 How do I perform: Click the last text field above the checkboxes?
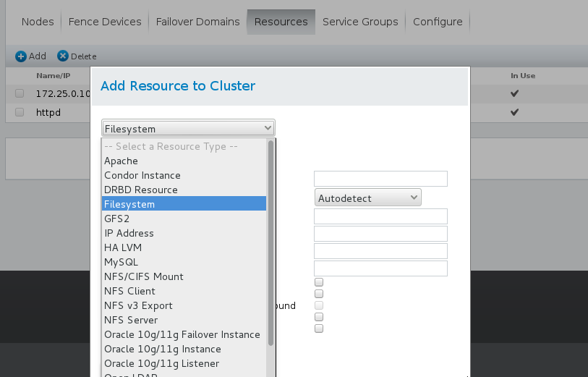point(380,268)
